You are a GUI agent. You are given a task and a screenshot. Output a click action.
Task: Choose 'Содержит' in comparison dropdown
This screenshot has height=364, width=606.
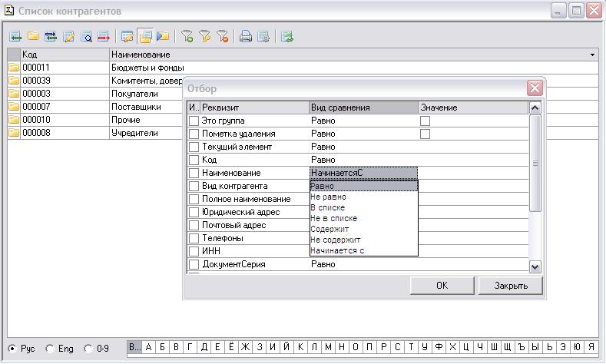click(x=329, y=229)
